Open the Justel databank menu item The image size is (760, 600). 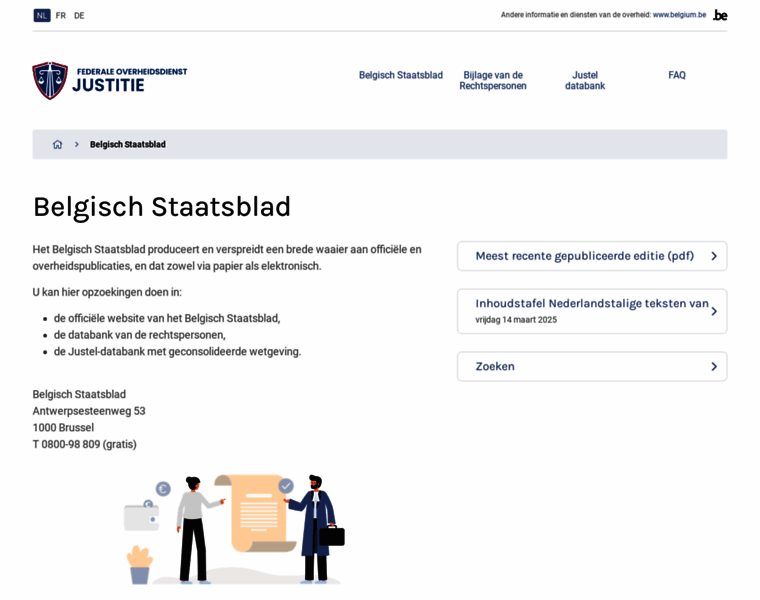tap(585, 80)
